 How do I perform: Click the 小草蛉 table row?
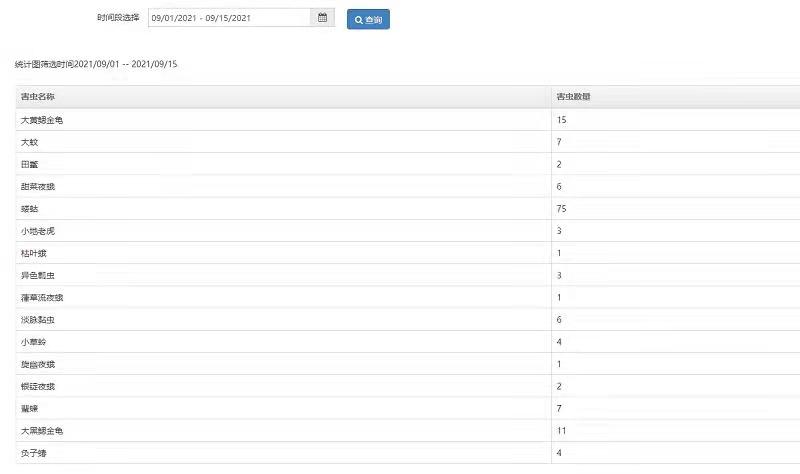point(35,342)
